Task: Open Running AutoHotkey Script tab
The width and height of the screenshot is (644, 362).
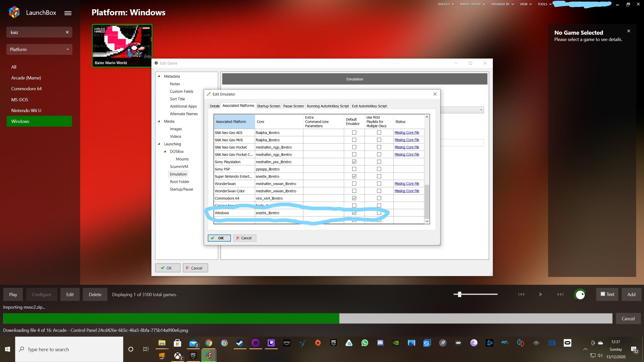Action: point(328,106)
